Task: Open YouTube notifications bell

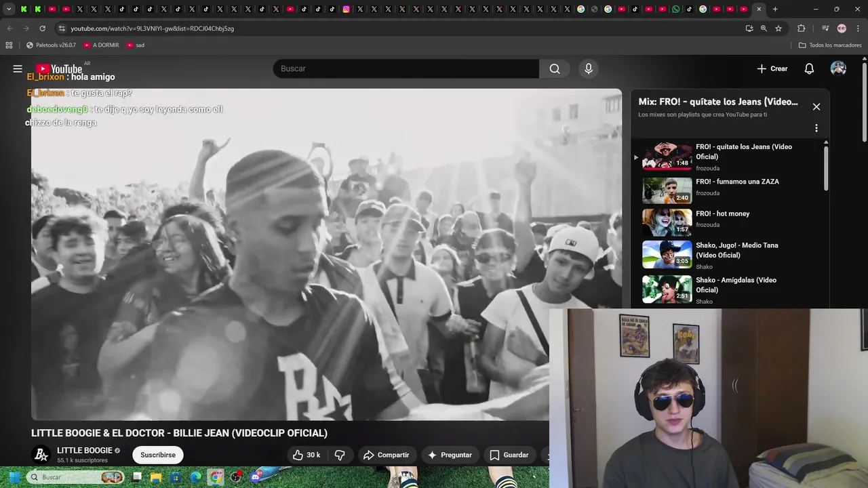Action: (x=809, y=68)
